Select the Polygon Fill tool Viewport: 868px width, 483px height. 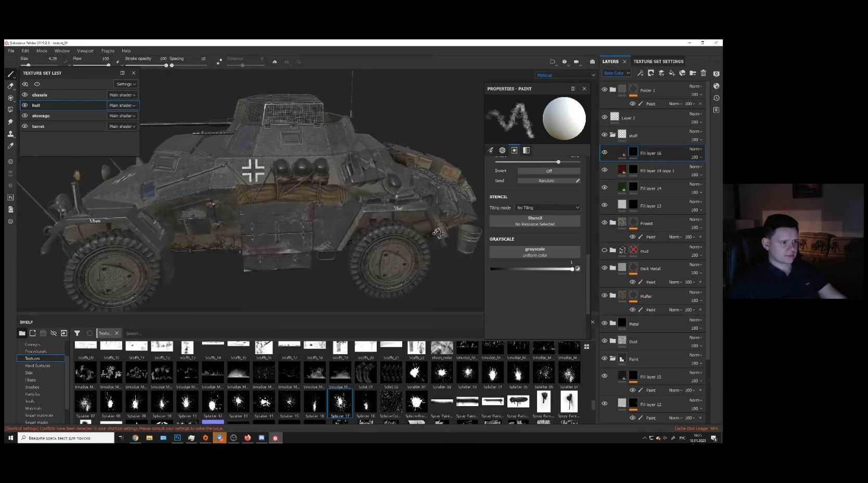click(x=10, y=110)
